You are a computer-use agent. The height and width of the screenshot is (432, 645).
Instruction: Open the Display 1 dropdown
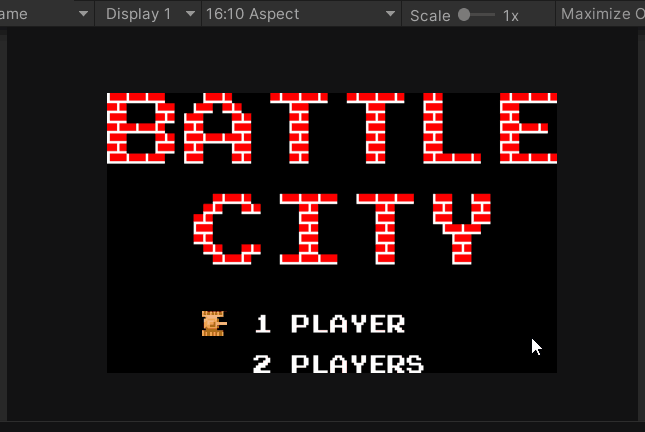(x=148, y=14)
